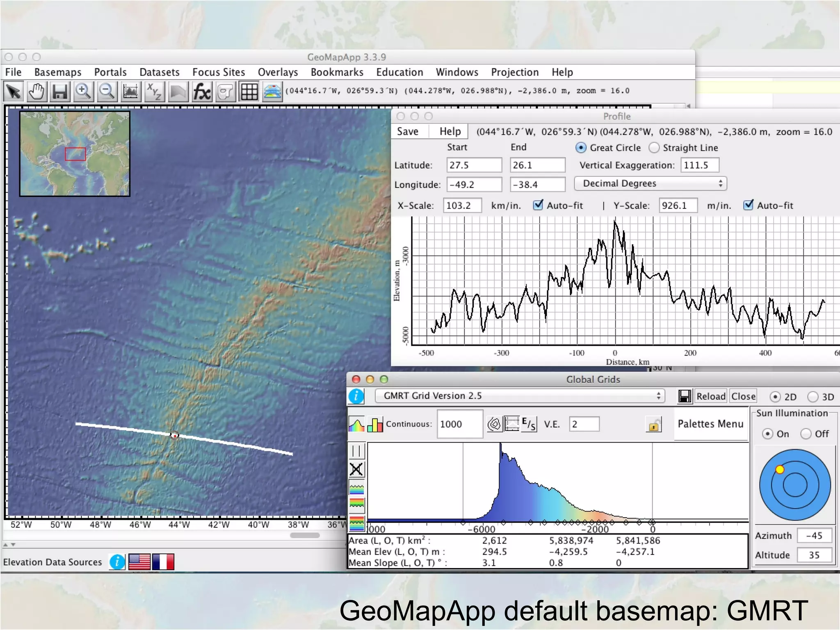Screen dimensions: 840x630
Task: Open the Decimal Degrees dropdown
Action: (651, 183)
